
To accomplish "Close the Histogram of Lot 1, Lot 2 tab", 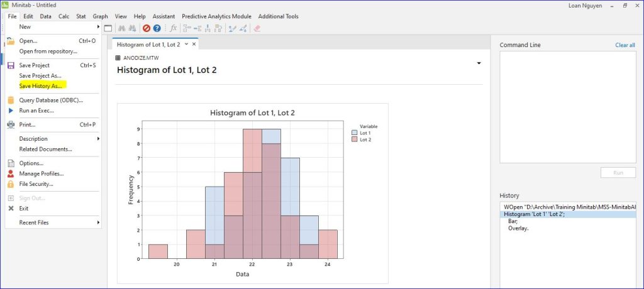I will [194, 44].
